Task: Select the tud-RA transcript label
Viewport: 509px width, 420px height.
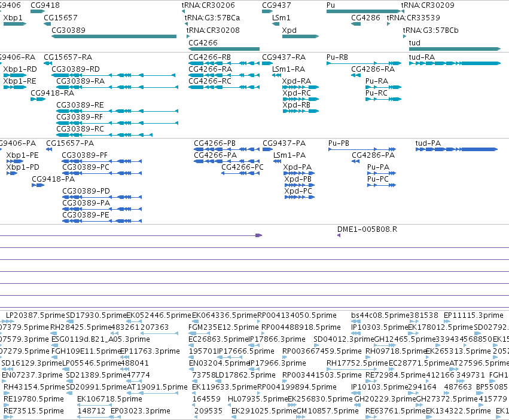Action: [422, 57]
